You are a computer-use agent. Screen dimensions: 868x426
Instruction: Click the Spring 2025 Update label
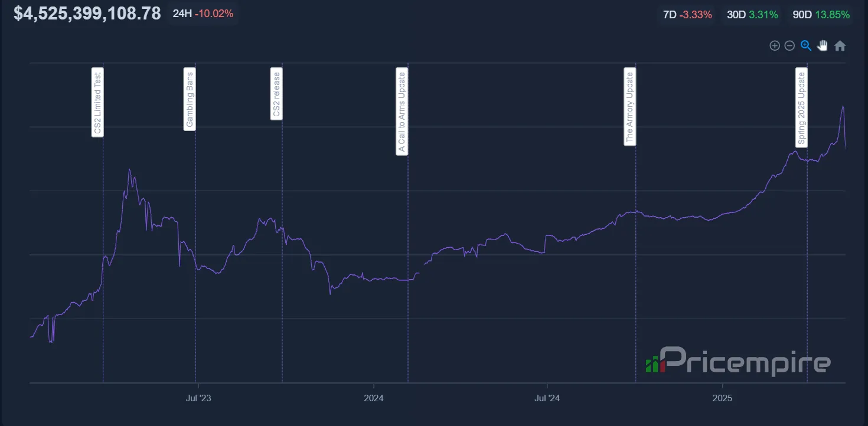pos(801,107)
